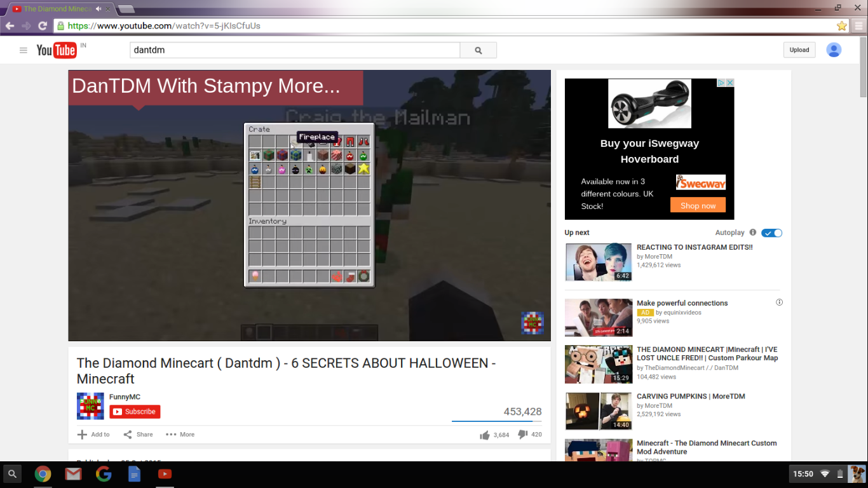Image resolution: width=868 pixels, height=488 pixels.
Task: Click the DanTDM With Stampy More annotation
Action: tap(216, 86)
